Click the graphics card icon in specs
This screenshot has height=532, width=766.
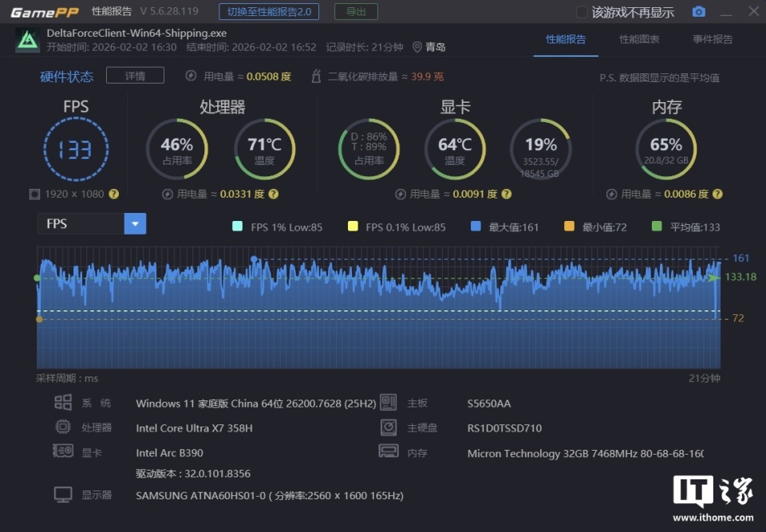tap(63, 451)
